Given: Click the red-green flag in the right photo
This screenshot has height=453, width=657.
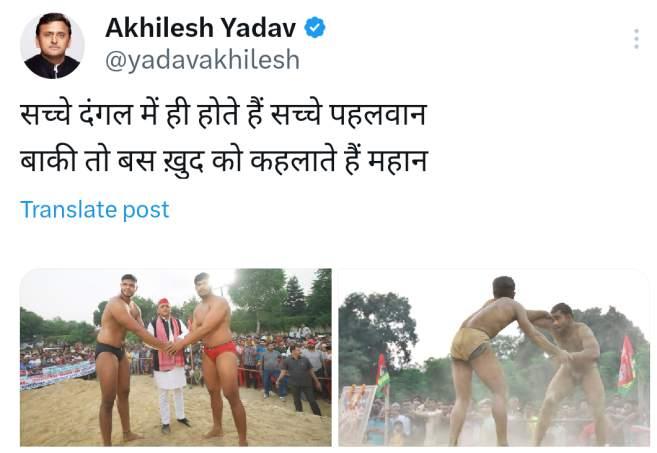Looking at the screenshot, I should (x=627, y=364).
